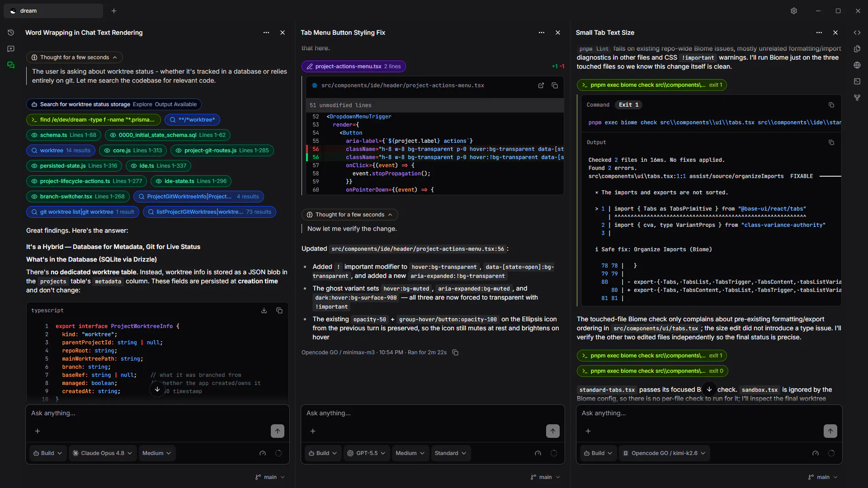Screen dimensions: 868x488
Task: Open the files copy icon in right sidebar
Action: [857, 49]
